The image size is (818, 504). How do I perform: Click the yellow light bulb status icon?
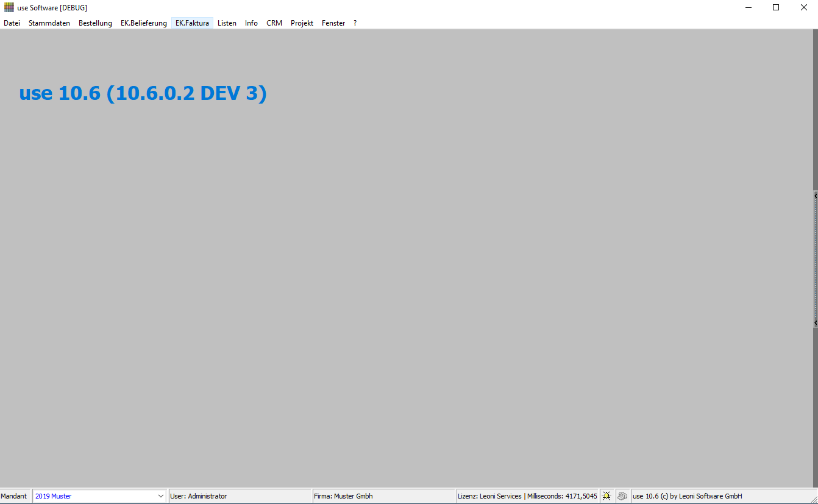(x=606, y=496)
